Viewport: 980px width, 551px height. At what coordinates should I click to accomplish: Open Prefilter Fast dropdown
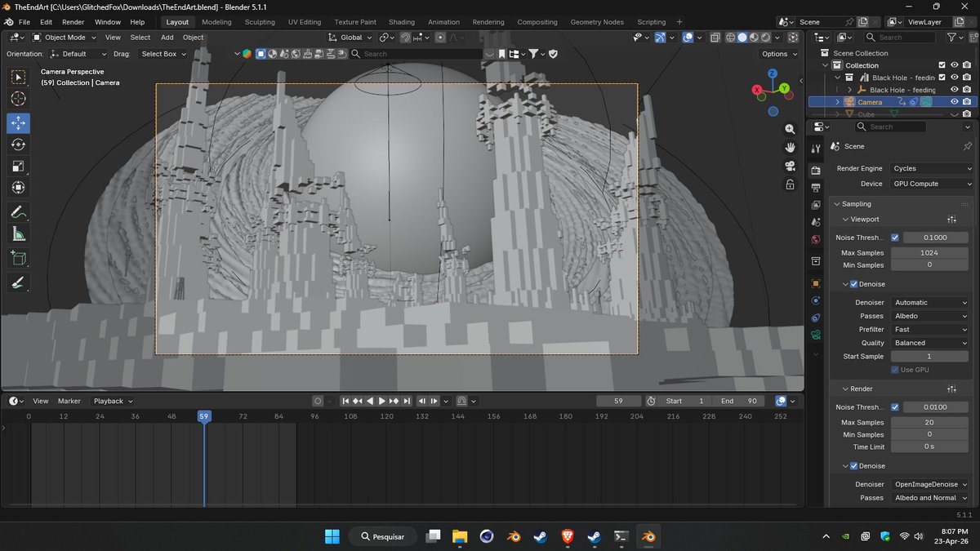930,330
